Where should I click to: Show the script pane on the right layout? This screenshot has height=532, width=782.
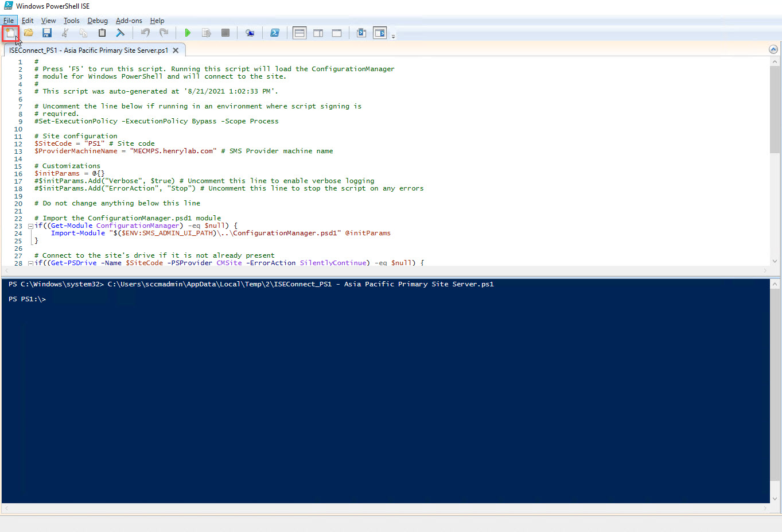318,33
